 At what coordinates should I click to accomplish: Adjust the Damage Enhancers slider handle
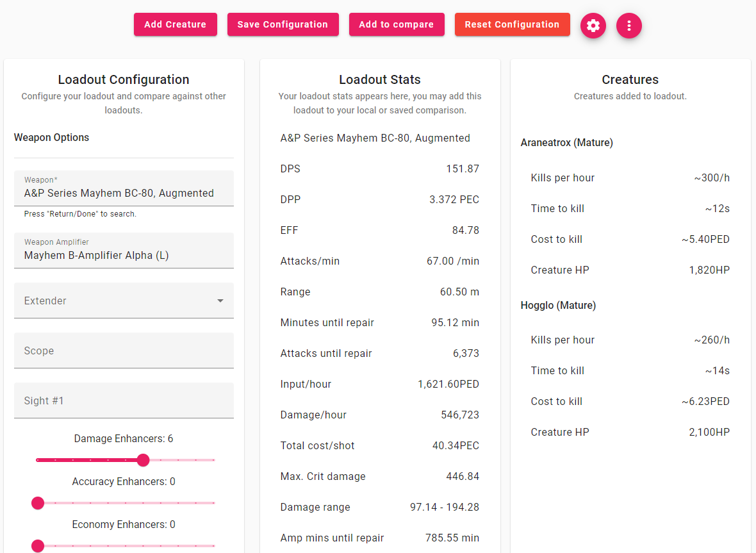click(144, 460)
